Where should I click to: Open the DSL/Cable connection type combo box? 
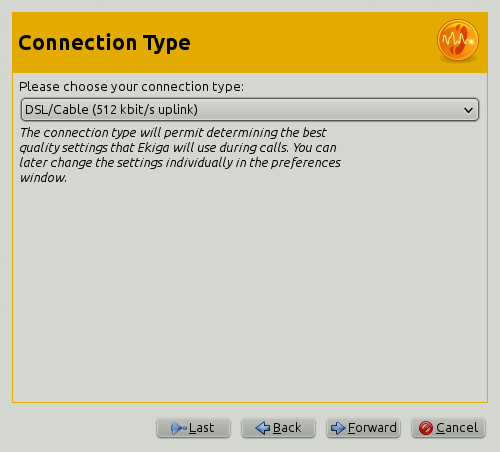pos(250,110)
